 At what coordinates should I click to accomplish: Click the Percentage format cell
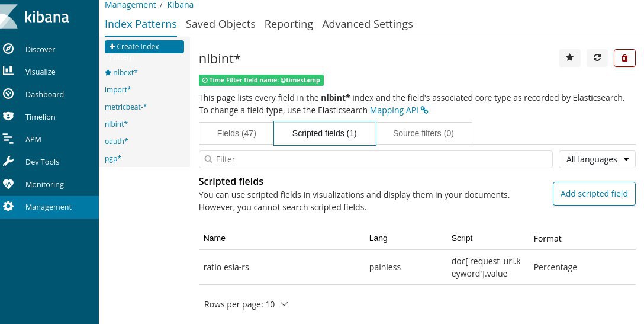pyautogui.click(x=555, y=267)
